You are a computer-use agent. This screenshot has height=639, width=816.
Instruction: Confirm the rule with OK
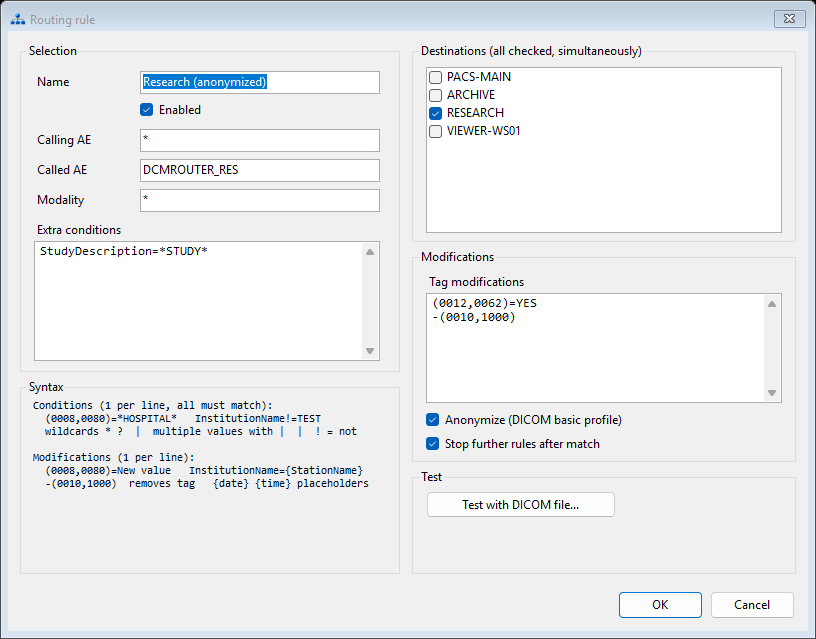pyautogui.click(x=660, y=605)
